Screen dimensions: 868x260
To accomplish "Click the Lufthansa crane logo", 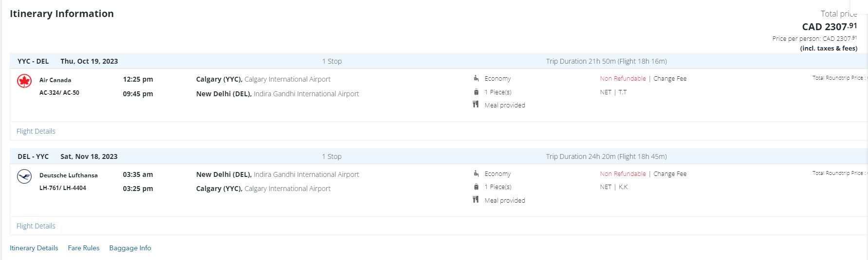I will pos(24,176).
